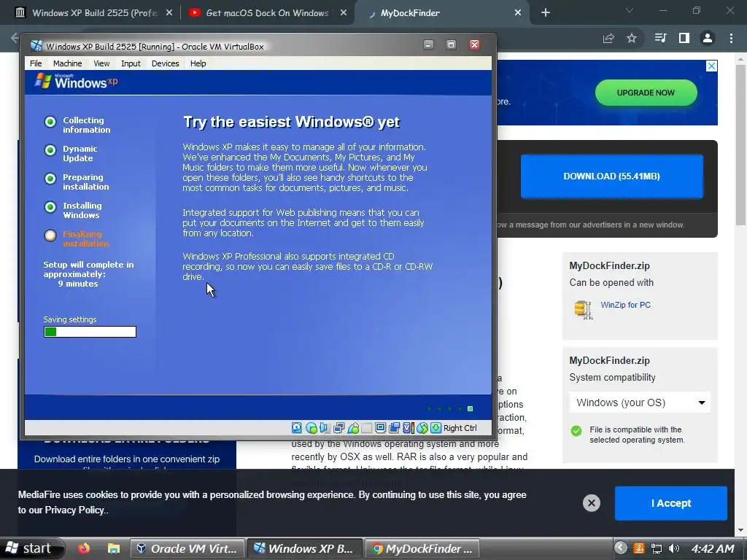Click the 4:42 AM clock in taskbar
This screenshot has height=560, width=747.
713,548
